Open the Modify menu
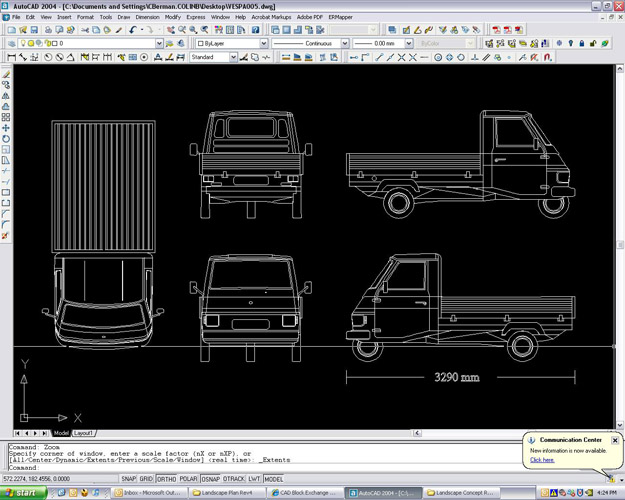 [173, 17]
